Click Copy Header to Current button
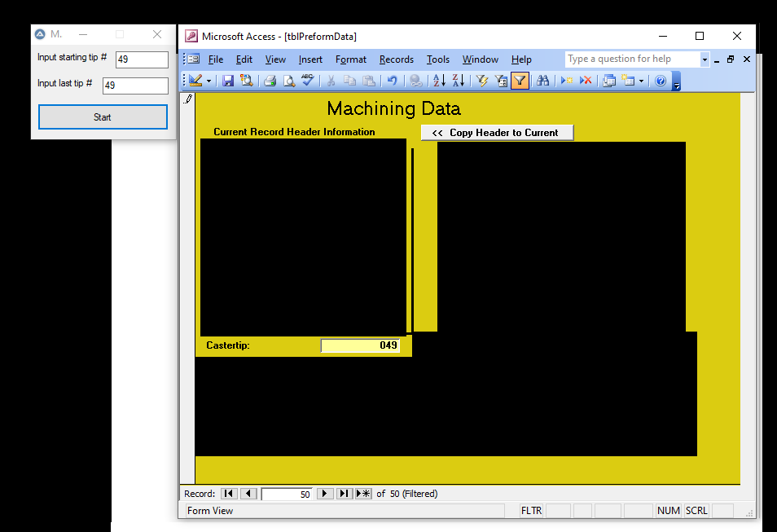The height and width of the screenshot is (532, 777). pyautogui.click(x=497, y=133)
